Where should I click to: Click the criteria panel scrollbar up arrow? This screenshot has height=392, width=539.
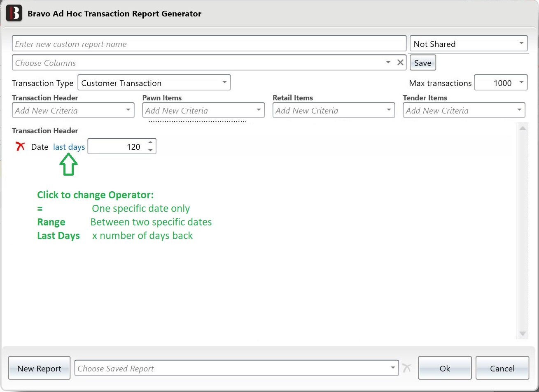[x=523, y=128]
